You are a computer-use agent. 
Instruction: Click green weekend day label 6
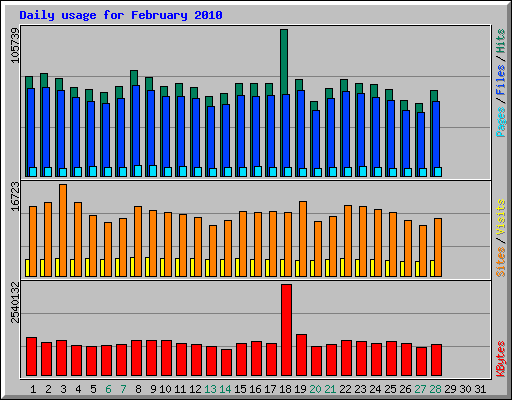pyautogui.click(x=108, y=389)
